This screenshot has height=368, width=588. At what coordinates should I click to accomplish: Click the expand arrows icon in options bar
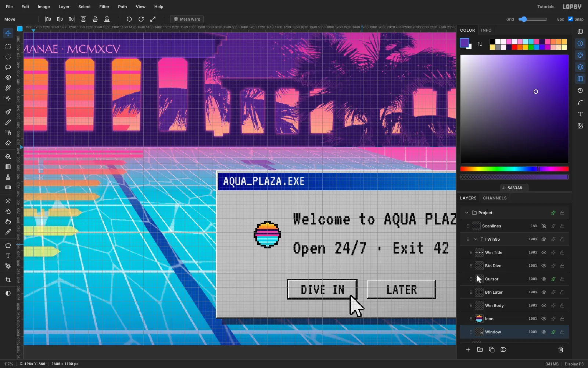153,19
